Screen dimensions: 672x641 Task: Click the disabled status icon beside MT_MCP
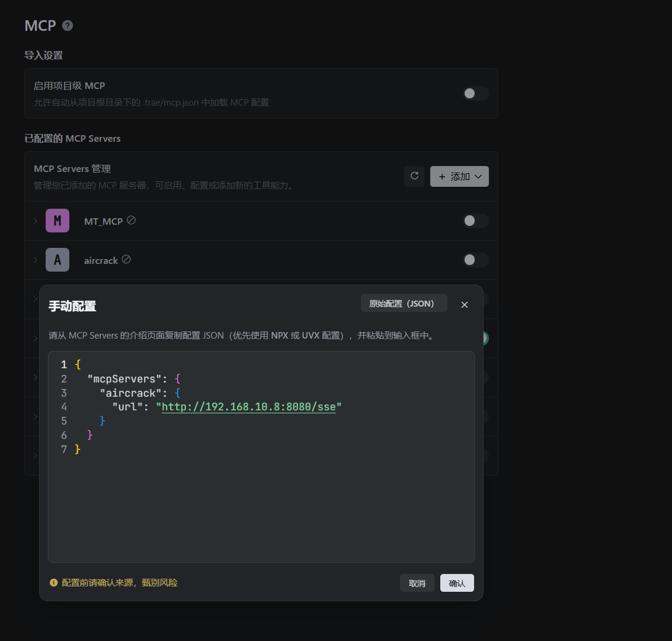[131, 221]
